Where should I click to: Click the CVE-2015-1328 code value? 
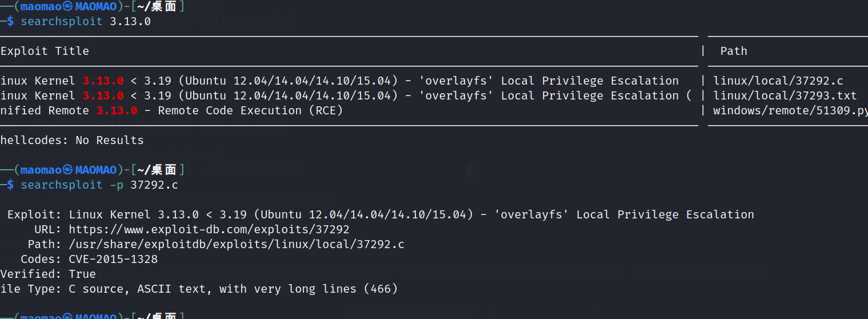pyautogui.click(x=113, y=259)
